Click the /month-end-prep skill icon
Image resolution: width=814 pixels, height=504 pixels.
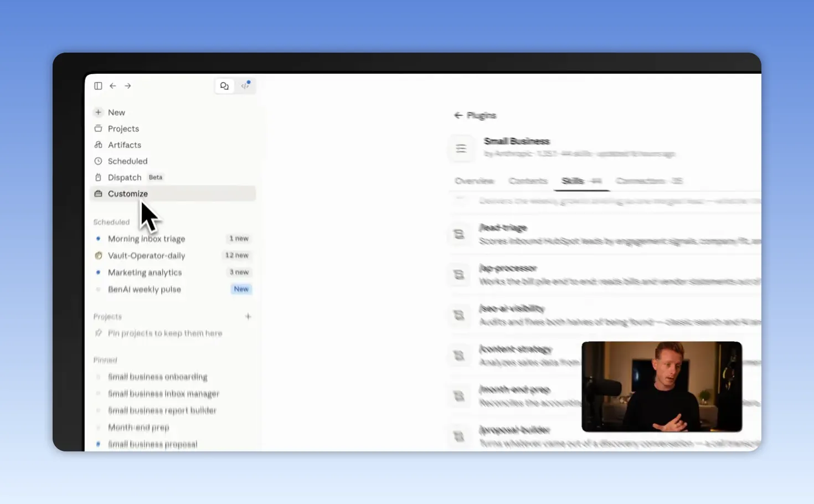click(459, 396)
